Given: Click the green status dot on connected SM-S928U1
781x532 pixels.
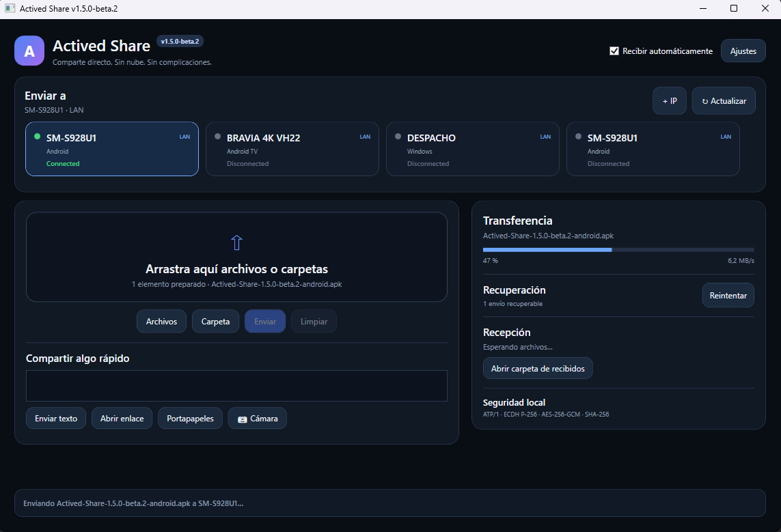Looking at the screenshot, I should [x=37, y=137].
